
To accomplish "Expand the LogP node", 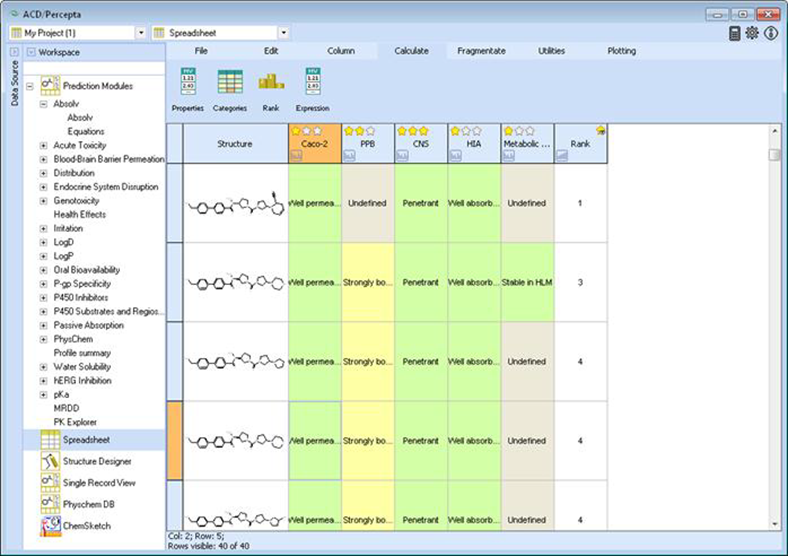I will click(x=43, y=256).
